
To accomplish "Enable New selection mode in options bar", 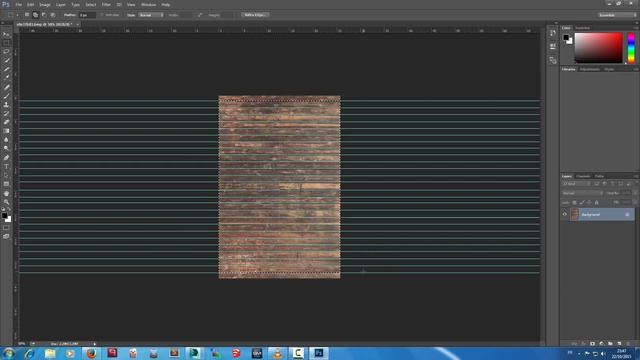I will (x=27, y=15).
